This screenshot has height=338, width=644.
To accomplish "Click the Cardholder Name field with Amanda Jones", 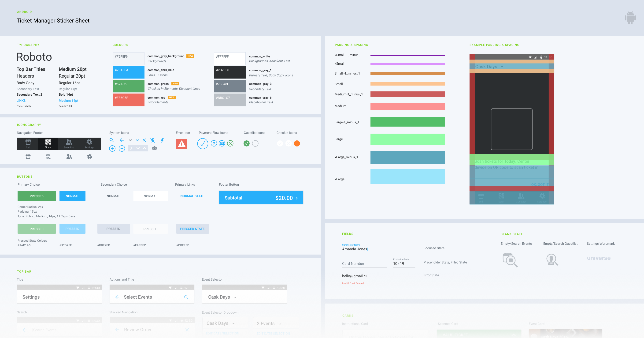I will 378,248.
